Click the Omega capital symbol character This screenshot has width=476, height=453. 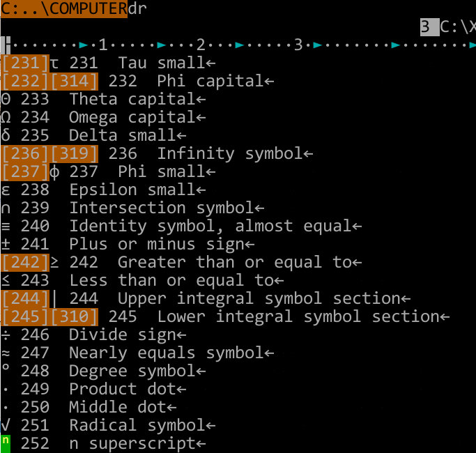(x=6, y=118)
